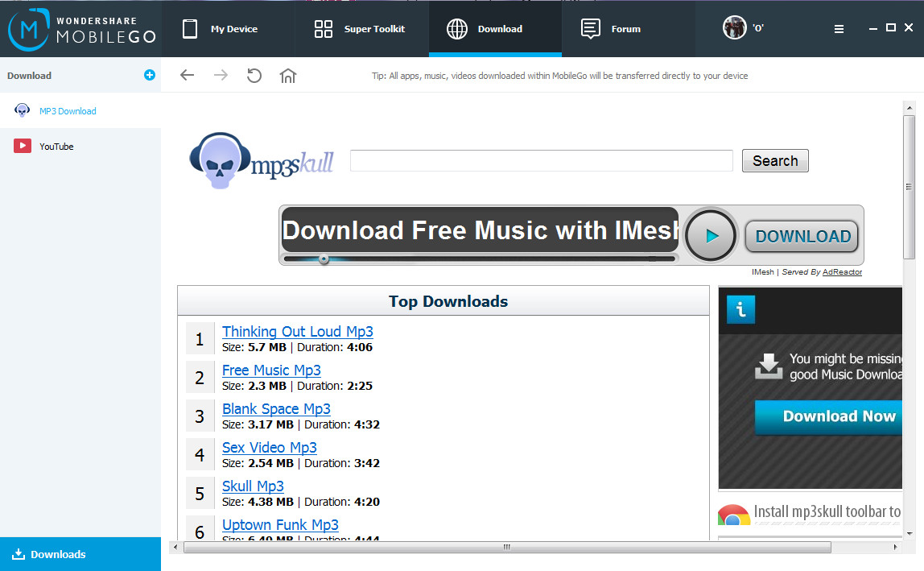Click the vertical scrollbar down arrow
The image size is (924, 571).
pos(909,532)
